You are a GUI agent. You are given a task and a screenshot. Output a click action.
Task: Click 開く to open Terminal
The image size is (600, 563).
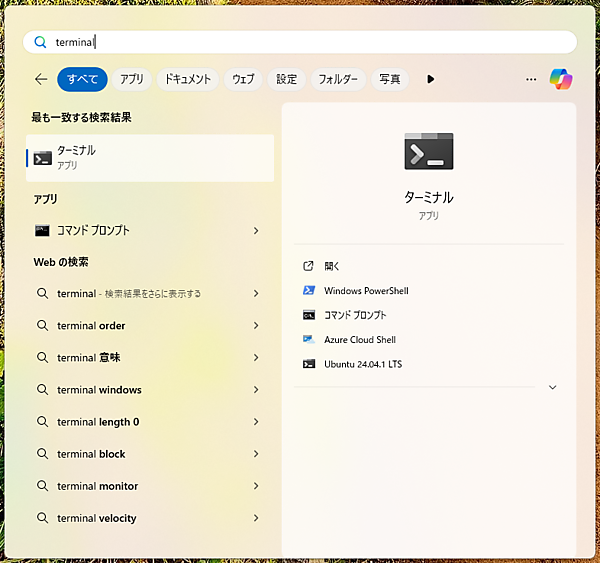(332, 266)
